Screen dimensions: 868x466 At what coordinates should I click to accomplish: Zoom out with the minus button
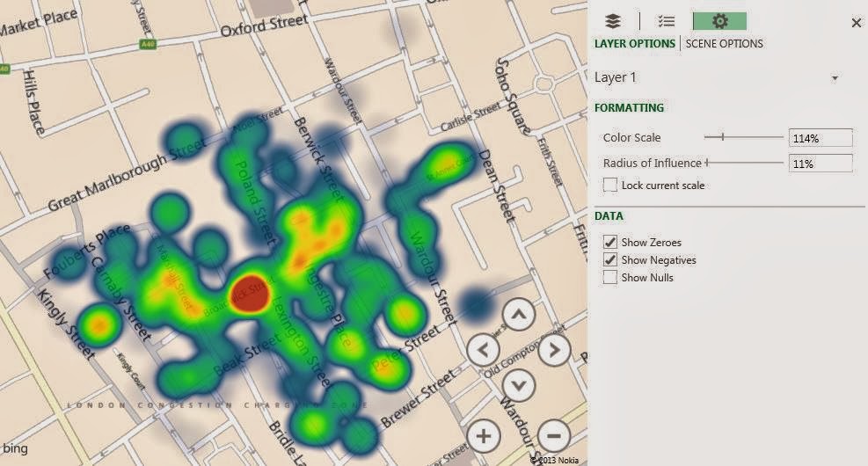coord(554,436)
